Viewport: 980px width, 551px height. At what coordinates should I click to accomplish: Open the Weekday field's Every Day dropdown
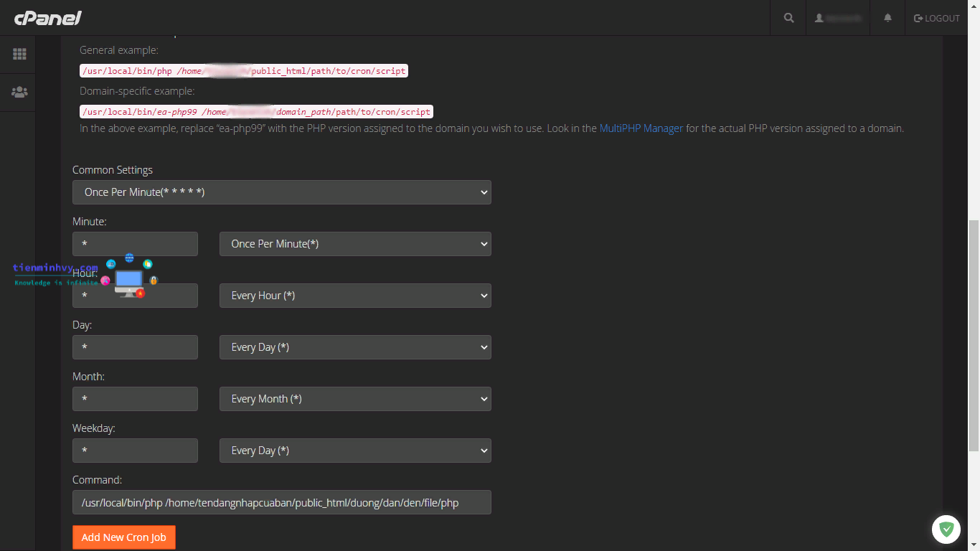coord(355,451)
